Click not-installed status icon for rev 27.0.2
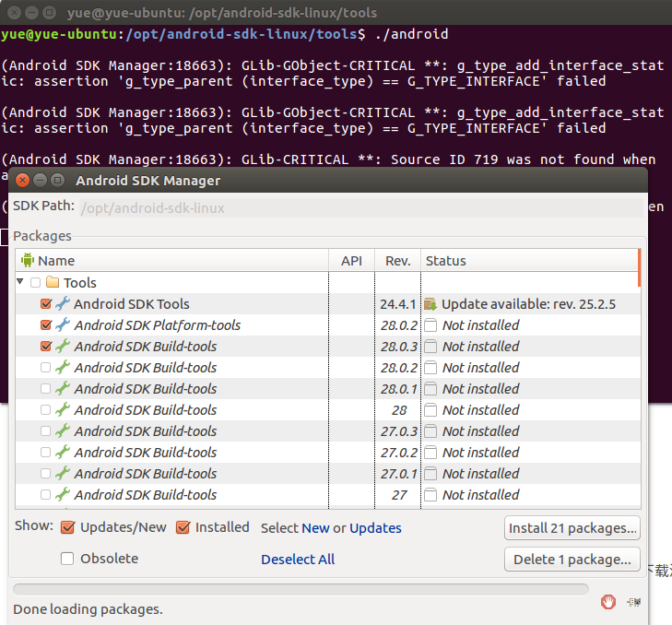Screen dimensions: 672x625 point(430,453)
